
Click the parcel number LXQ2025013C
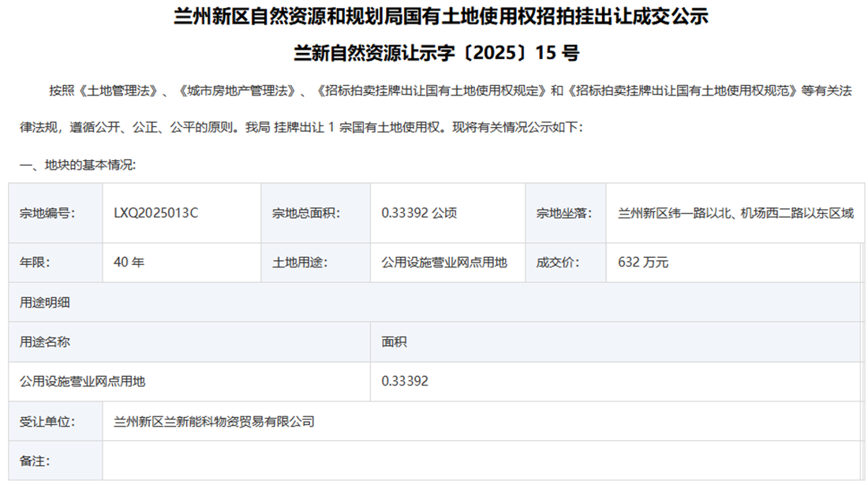155,213
